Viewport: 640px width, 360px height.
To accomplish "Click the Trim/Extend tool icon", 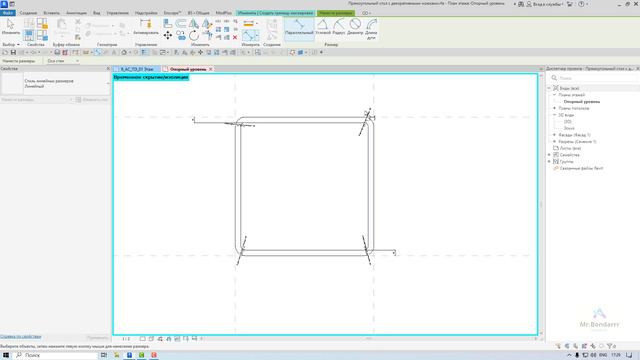I will [x=207, y=36].
